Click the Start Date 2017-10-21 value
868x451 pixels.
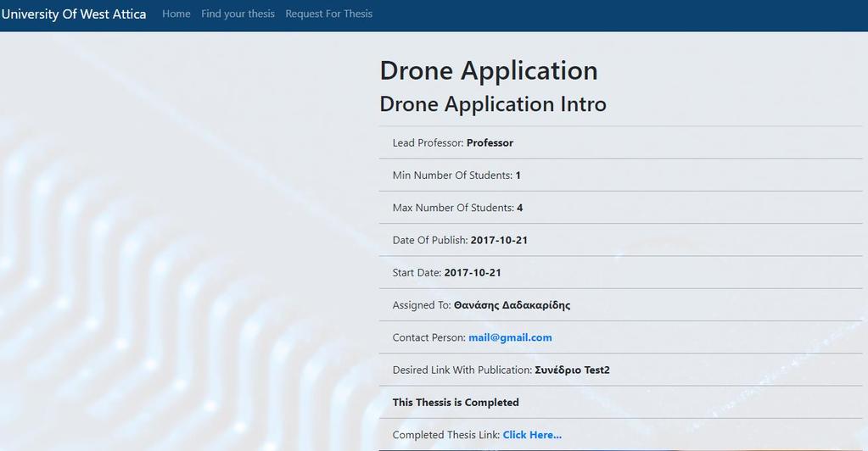pos(473,273)
